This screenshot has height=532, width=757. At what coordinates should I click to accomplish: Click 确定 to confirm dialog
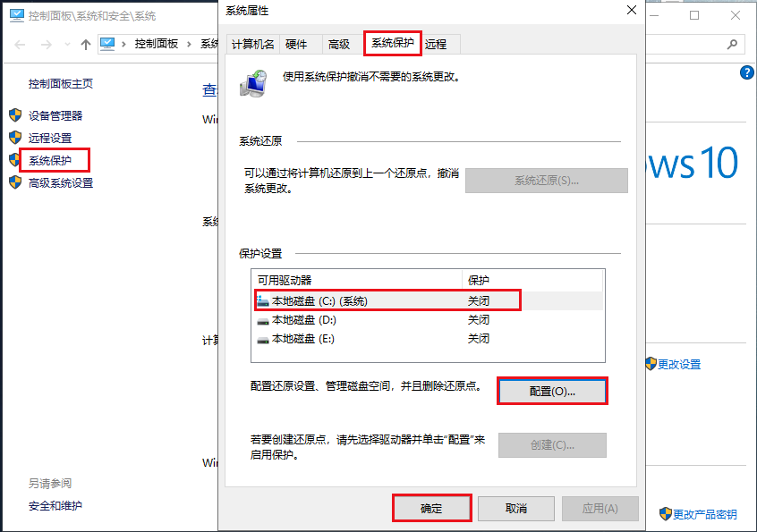[x=431, y=509]
